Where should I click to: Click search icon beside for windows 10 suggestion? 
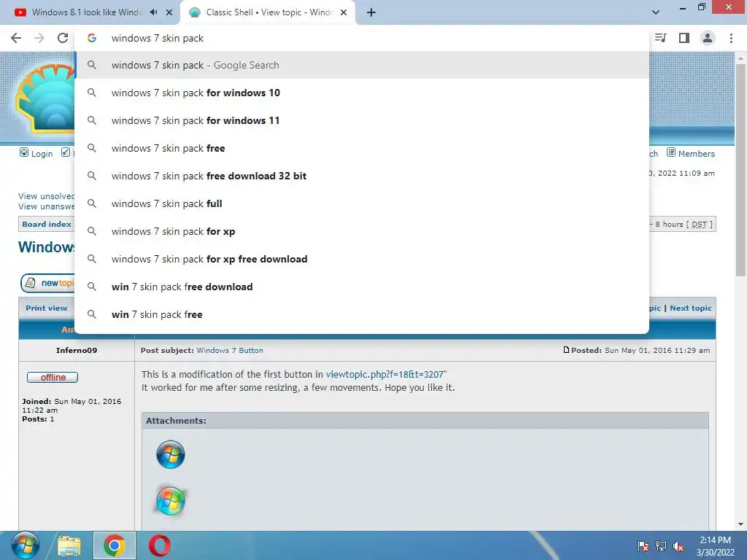click(x=92, y=93)
